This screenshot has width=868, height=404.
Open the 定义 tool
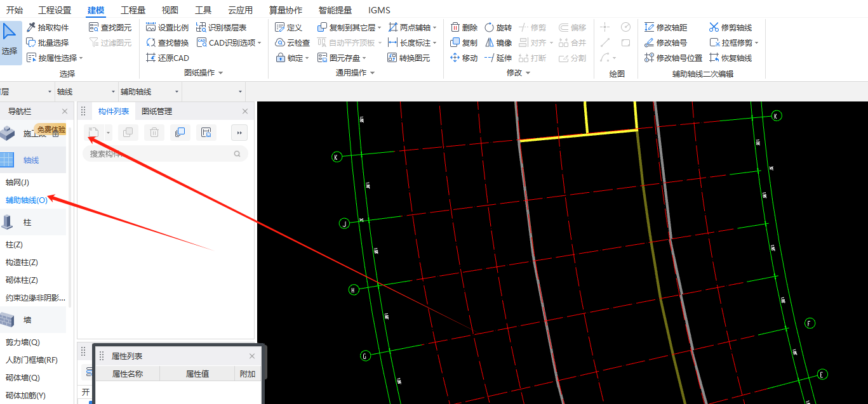click(289, 27)
